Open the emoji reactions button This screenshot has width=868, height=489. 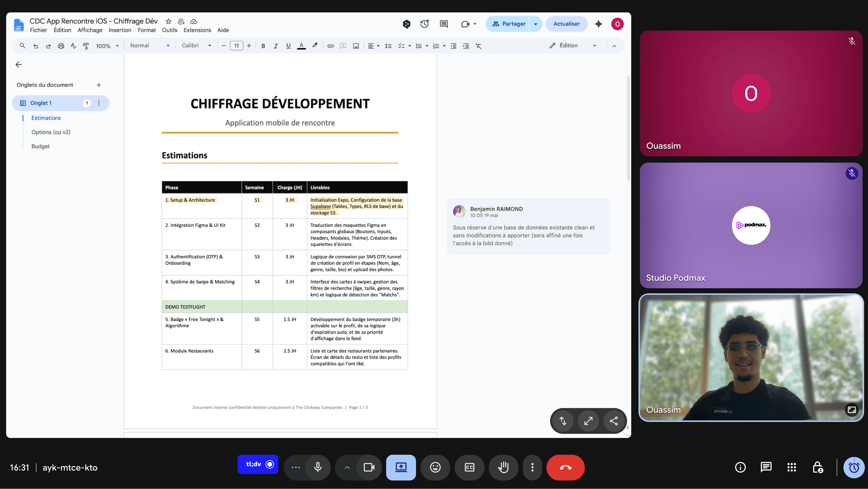coord(435,467)
